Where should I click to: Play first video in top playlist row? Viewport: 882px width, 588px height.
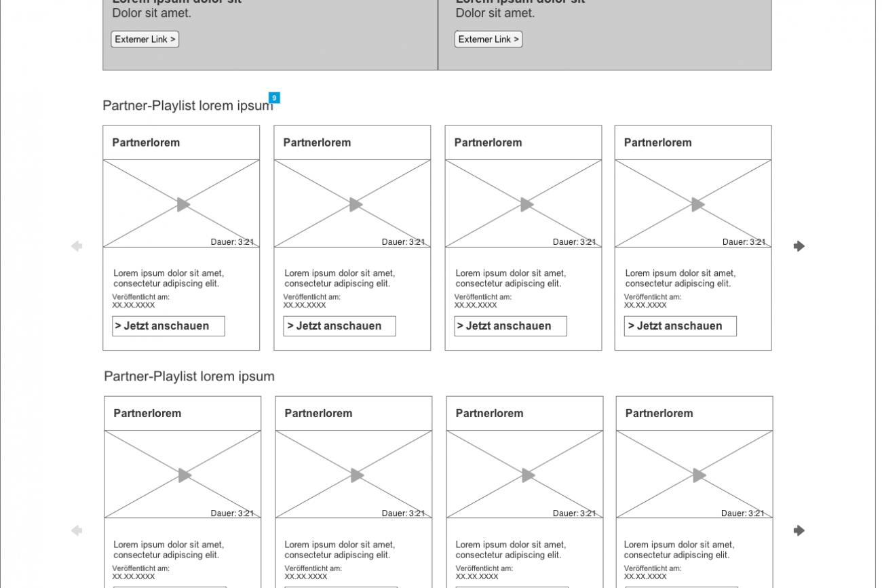tap(183, 204)
